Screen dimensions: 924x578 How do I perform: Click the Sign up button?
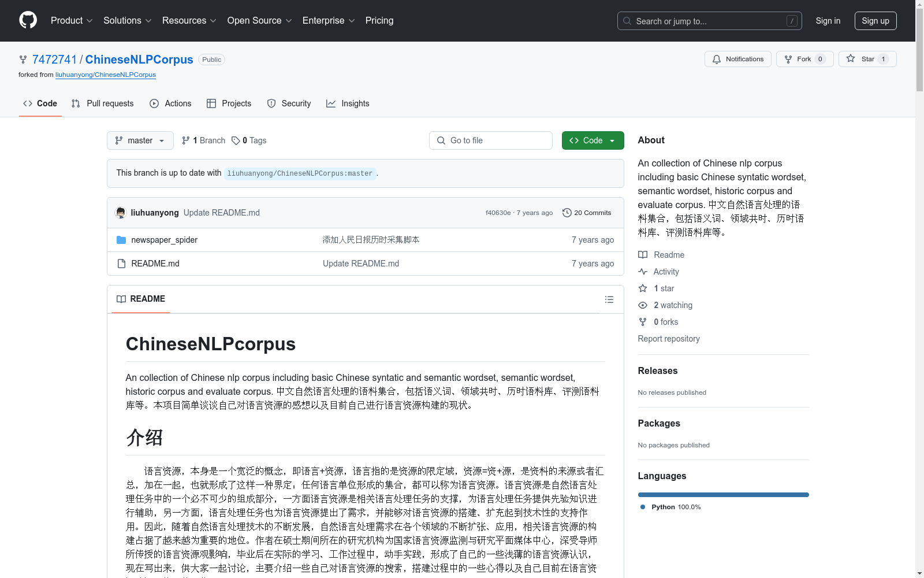875,21
